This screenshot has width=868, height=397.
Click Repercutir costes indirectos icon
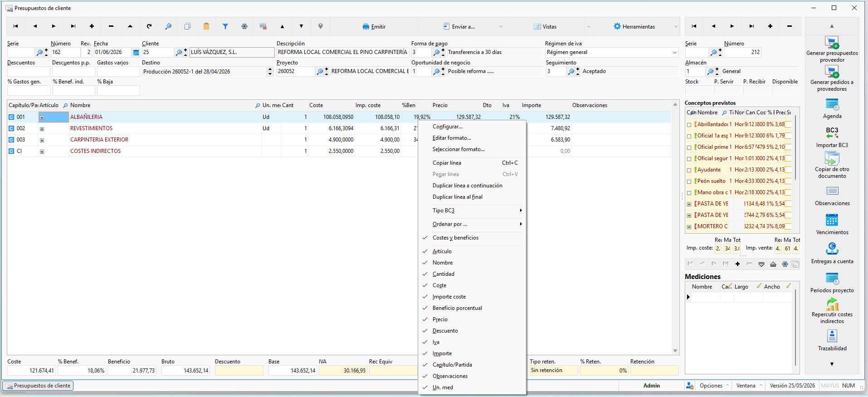pos(832,304)
